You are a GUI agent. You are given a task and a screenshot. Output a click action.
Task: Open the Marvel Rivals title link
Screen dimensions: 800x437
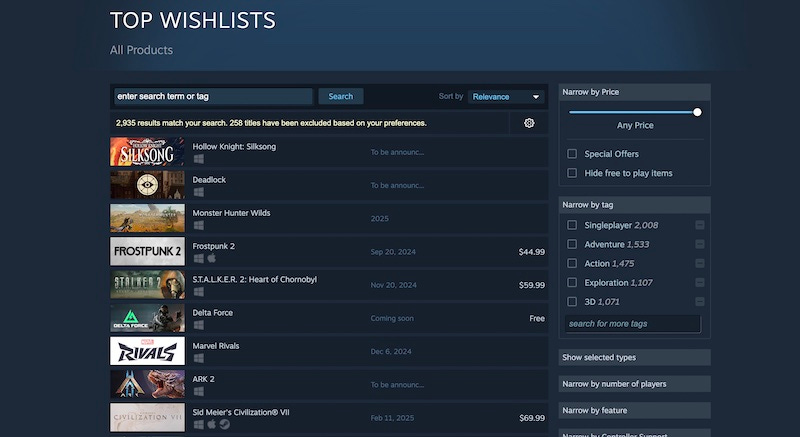216,346
